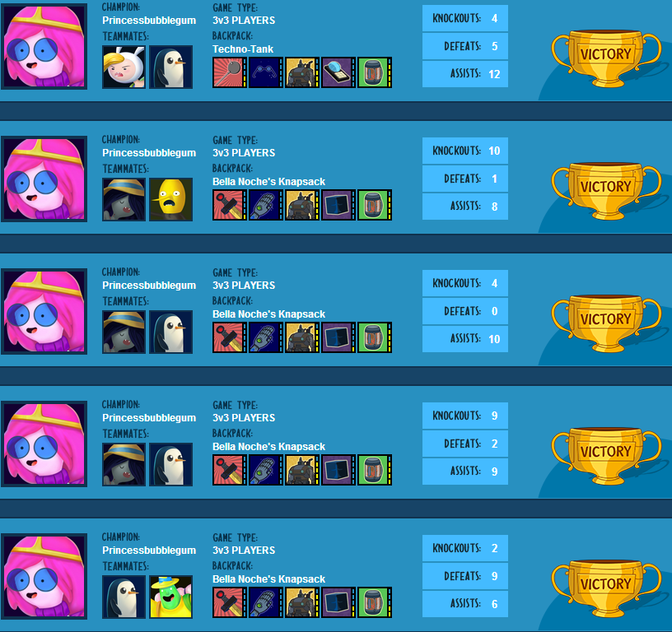The image size is (672, 632).
Task: Select the green hat-wearing teammate in last match
Action: pos(171,597)
